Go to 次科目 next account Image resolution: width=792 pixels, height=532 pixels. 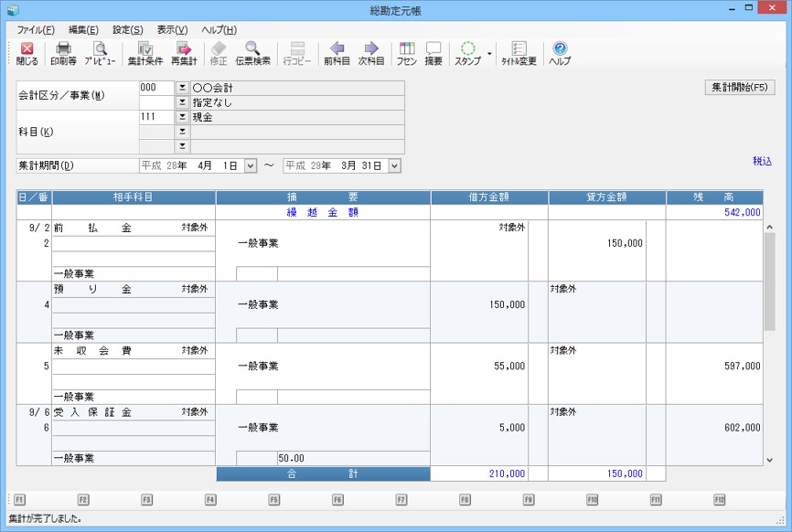tap(370, 53)
